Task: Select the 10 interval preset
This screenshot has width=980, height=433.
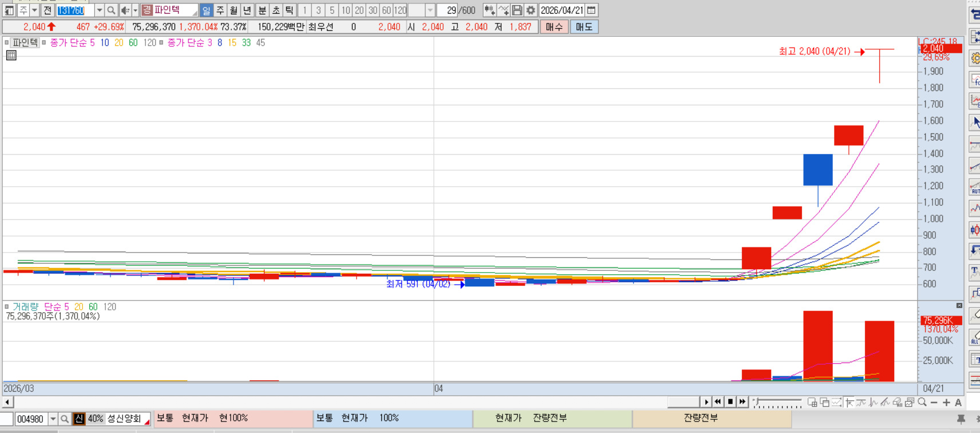Action: point(346,10)
